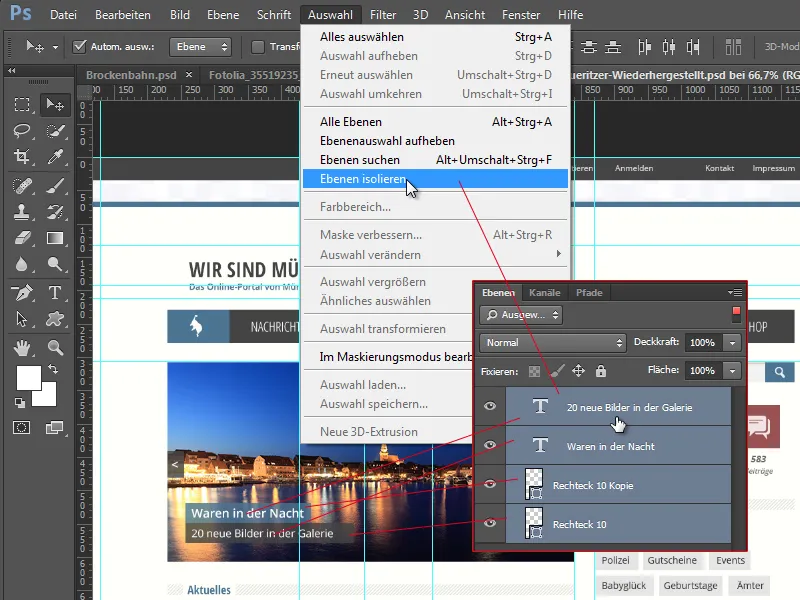Select the Custom Shape tool
800x600 pixels.
coord(55,319)
